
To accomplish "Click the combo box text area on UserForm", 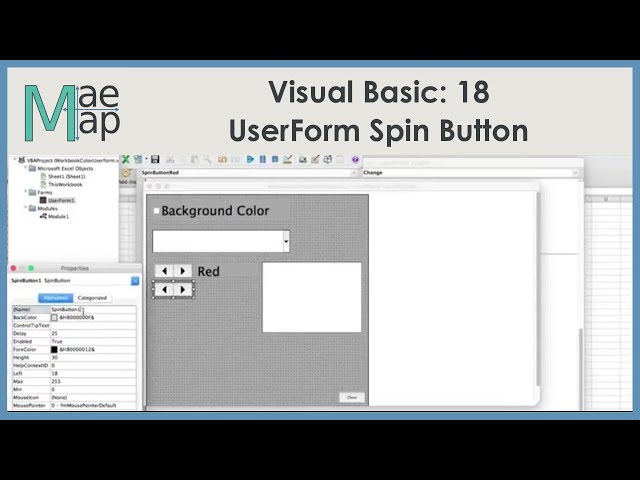I will click(x=218, y=241).
